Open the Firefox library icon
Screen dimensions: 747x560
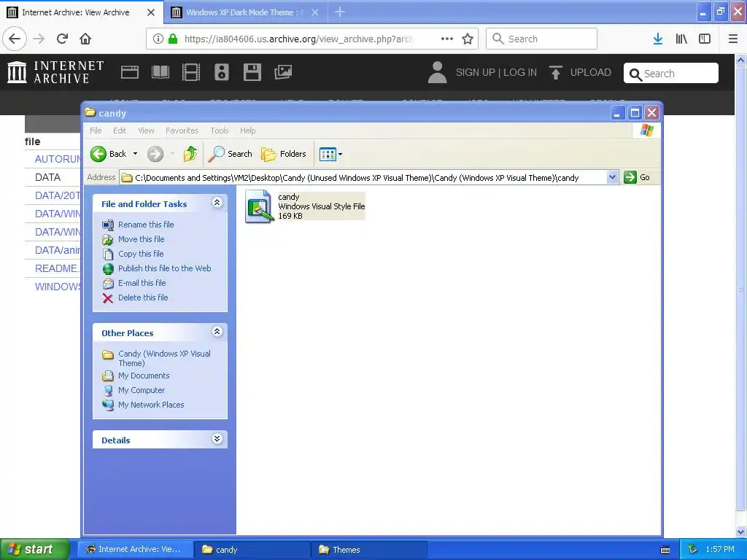(x=681, y=39)
